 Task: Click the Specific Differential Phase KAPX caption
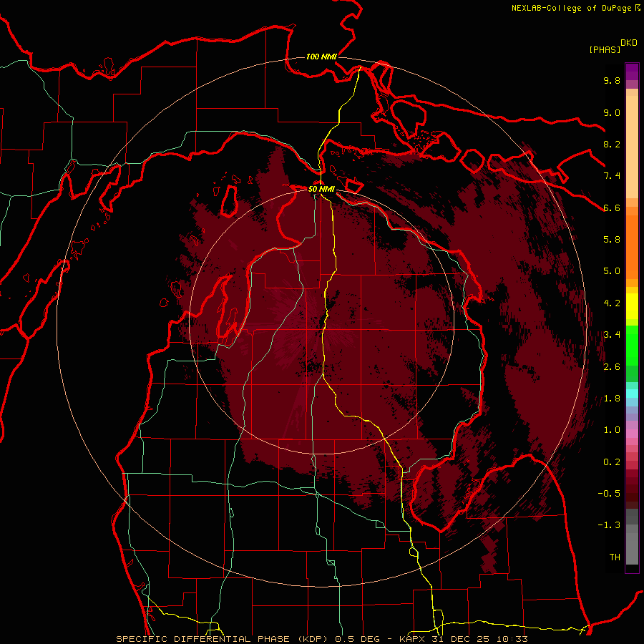click(321, 639)
